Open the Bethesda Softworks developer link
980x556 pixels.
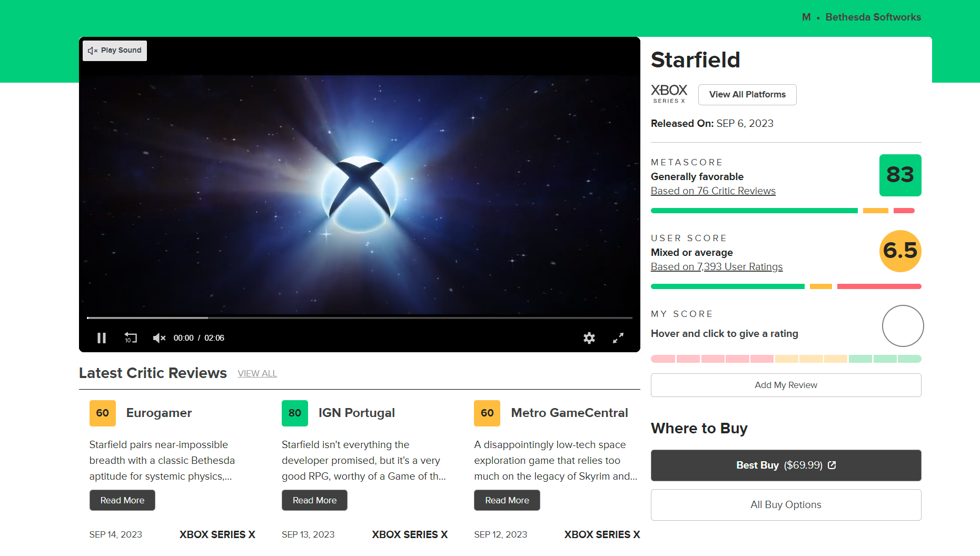tap(873, 17)
